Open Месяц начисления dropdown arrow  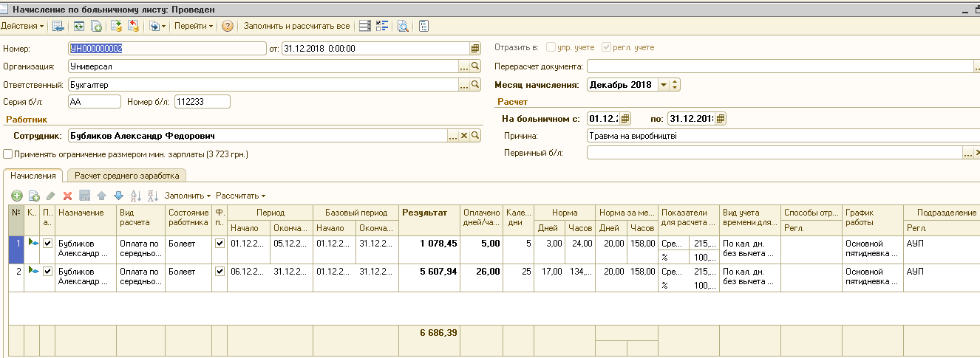663,85
